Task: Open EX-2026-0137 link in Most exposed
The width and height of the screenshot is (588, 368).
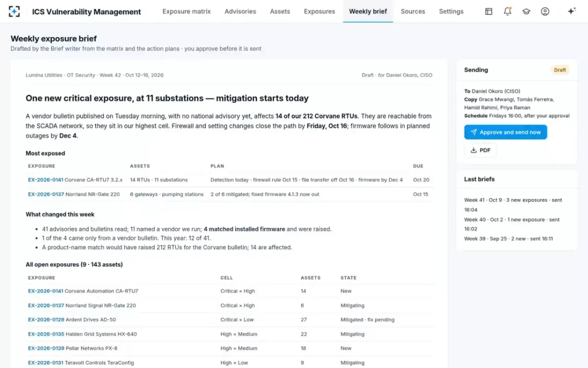Action: (x=46, y=194)
